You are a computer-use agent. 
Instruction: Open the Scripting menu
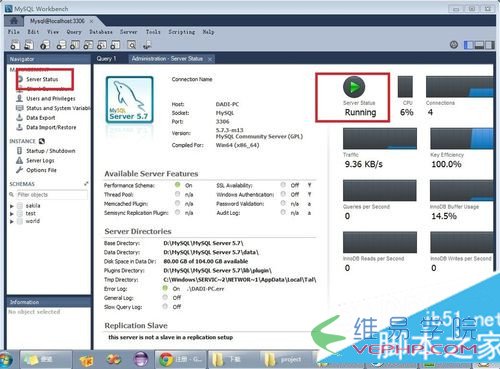tap(182, 32)
